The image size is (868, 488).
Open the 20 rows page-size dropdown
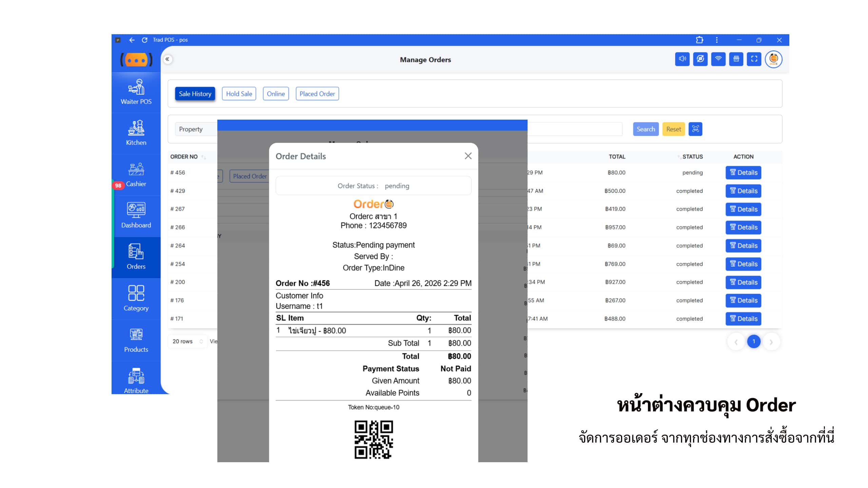[x=188, y=341]
